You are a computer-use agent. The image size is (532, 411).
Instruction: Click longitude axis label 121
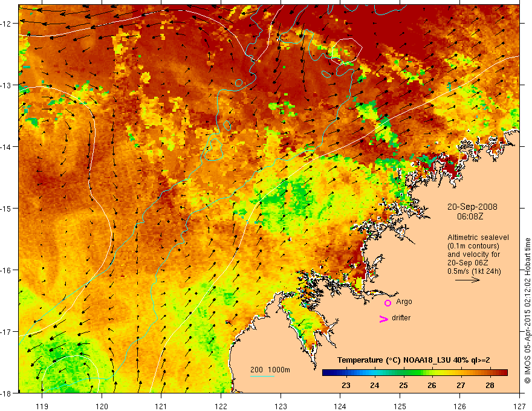point(161,406)
